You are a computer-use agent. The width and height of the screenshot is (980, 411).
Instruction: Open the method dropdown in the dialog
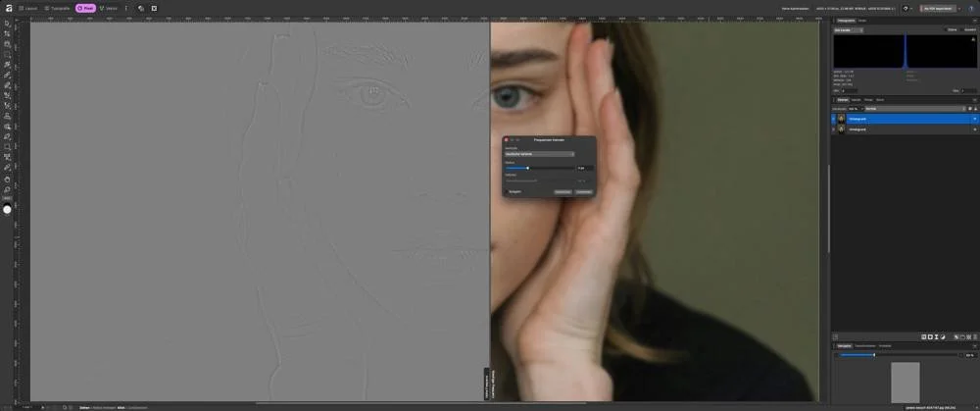(x=539, y=154)
